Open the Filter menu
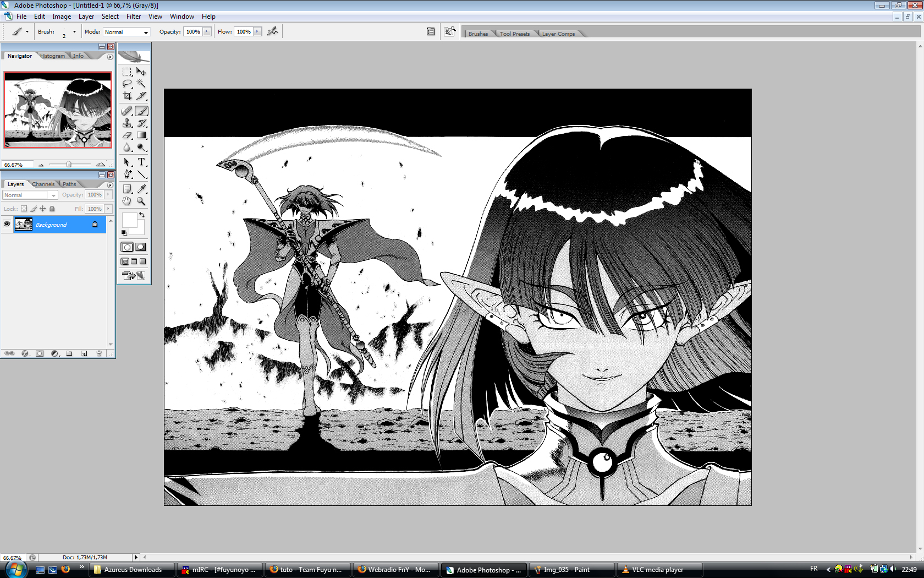 point(134,17)
